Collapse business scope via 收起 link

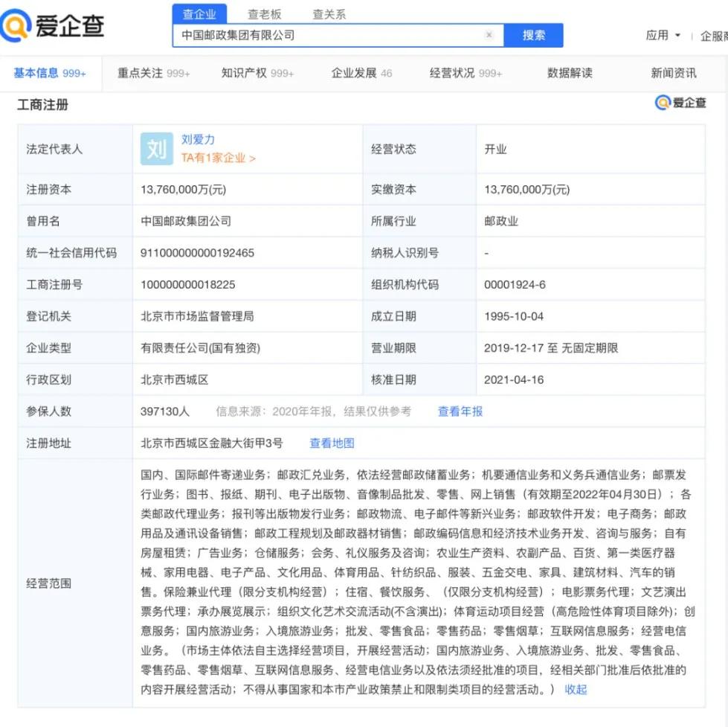(x=575, y=689)
